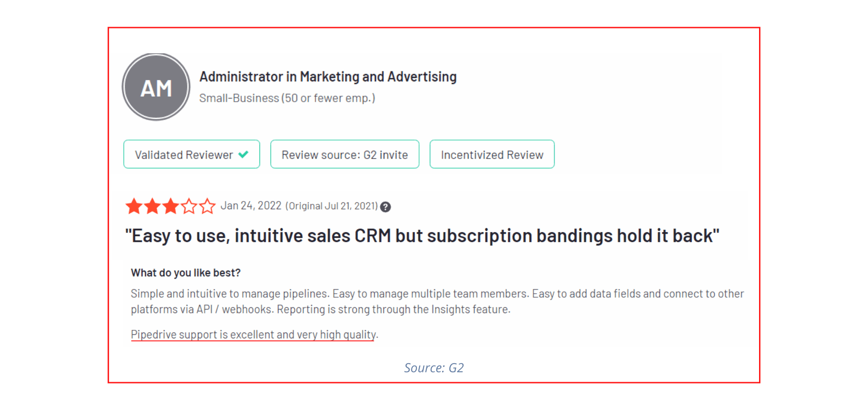Click the fourth empty rating star
This screenshot has width=868, height=412.
[x=189, y=206]
